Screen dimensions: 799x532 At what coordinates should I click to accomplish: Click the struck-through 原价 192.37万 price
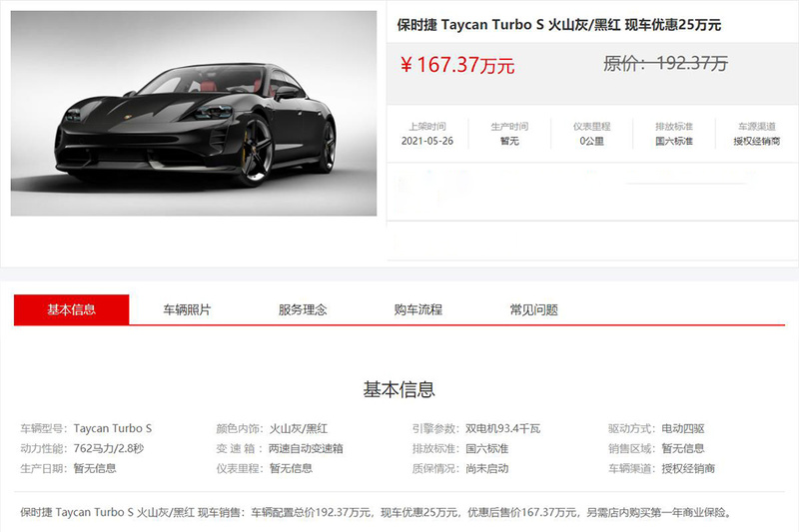click(x=665, y=63)
